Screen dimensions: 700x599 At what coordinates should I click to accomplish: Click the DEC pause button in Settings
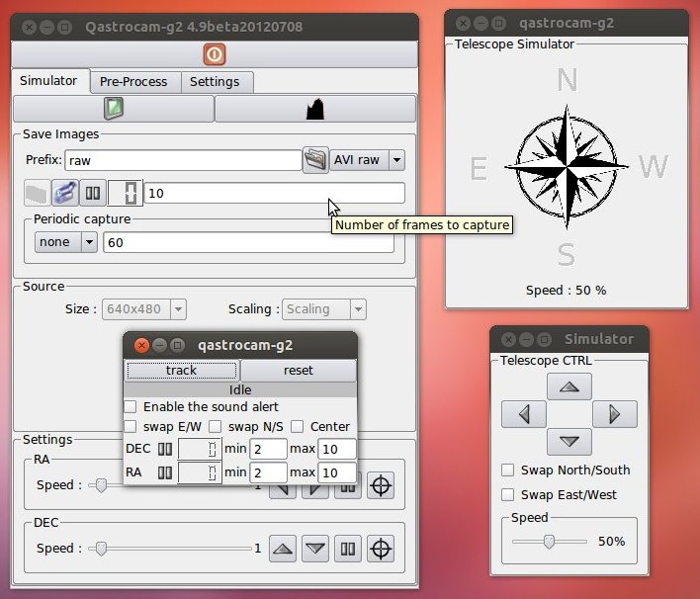pyautogui.click(x=348, y=549)
